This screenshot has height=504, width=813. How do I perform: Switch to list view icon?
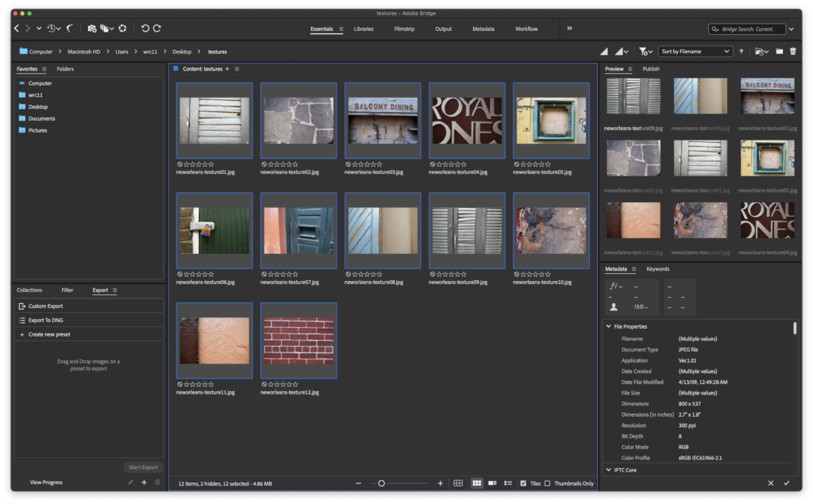pos(508,483)
